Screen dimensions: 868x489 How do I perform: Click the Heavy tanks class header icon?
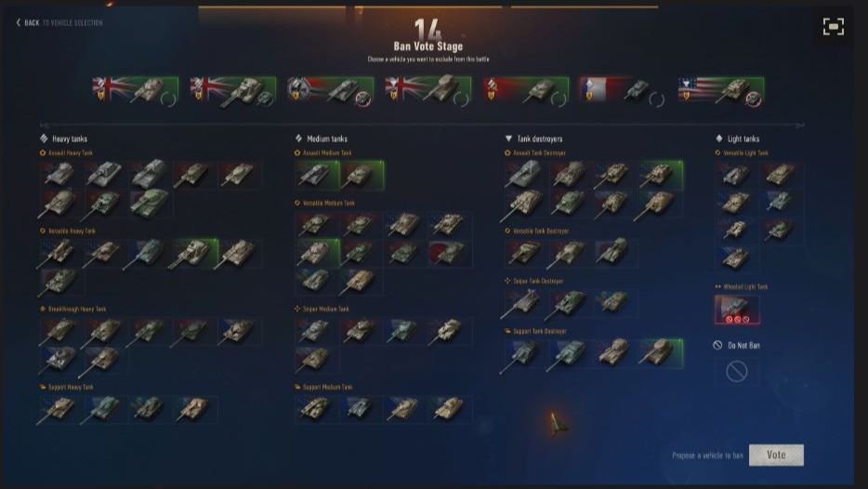pos(44,139)
